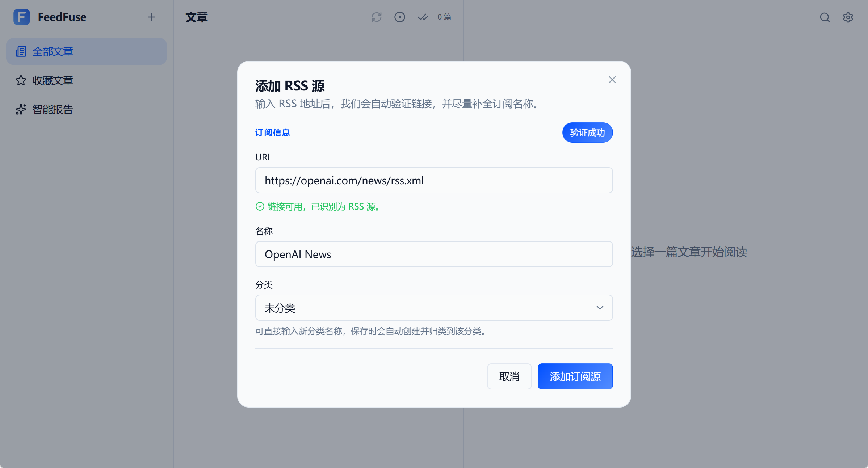The height and width of the screenshot is (468, 868).
Task: Click the FeedFuse app name
Action: (62, 17)
